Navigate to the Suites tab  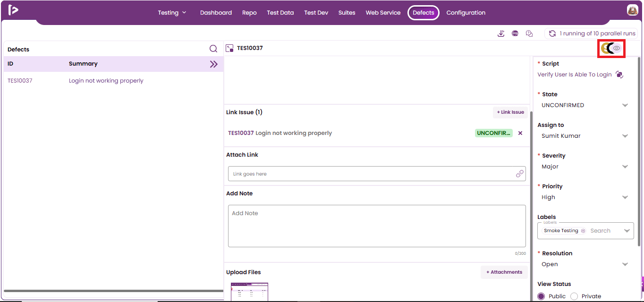click(x=347, y=13)
